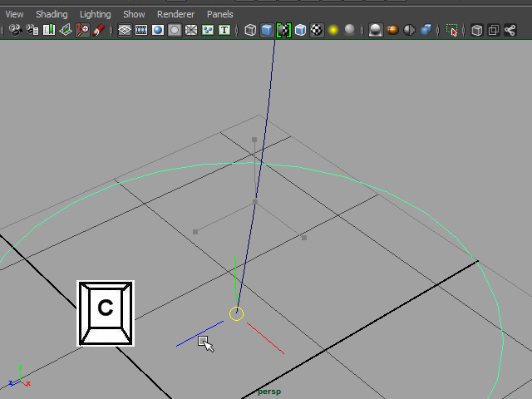This screenshot has width=532, height=399.
Task: Collapse toolbar section handle left of Select Camera
Action: [x=2, y=30]
